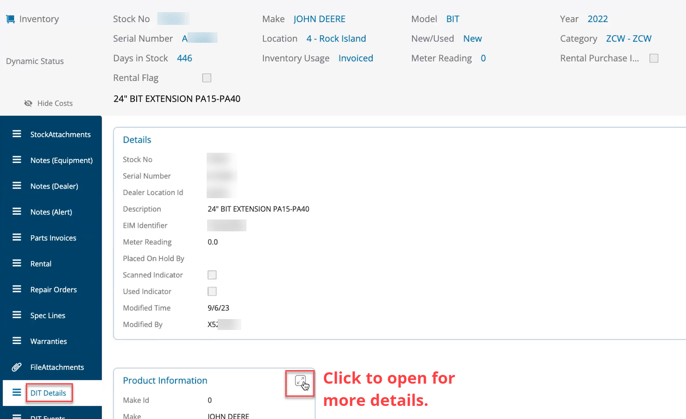Click the list icon beside Rental

16,263
